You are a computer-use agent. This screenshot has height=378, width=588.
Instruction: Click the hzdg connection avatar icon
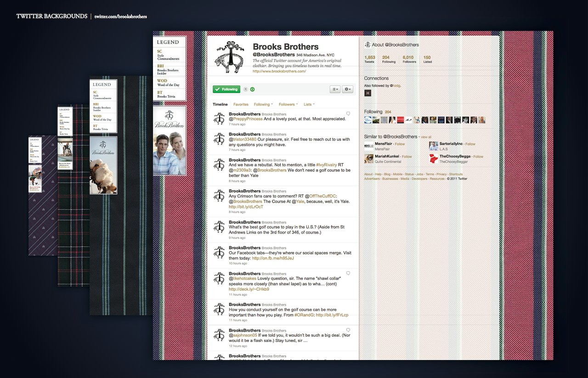coord(367,93)
